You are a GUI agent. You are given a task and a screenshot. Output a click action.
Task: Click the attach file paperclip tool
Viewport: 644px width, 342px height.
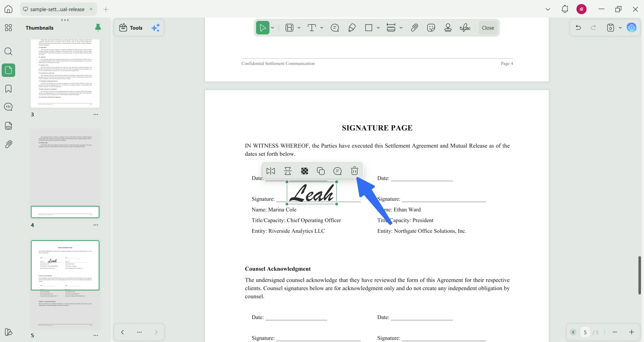click(x=415, y=28)
